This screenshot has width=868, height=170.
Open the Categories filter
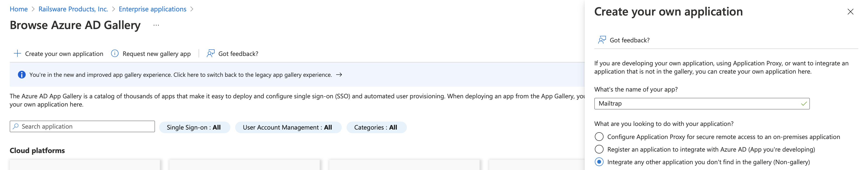pos(376,127)
